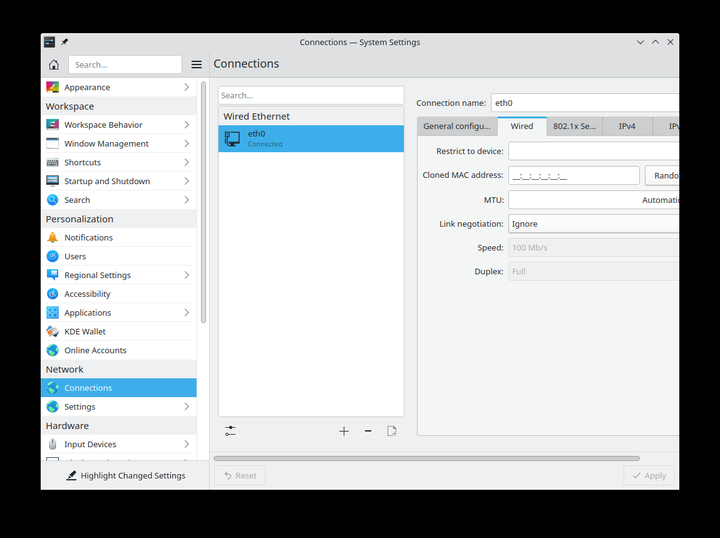This screenshot has height=538, width=720.
Task: Expand network Settings chevron
Action: (186, 407)
